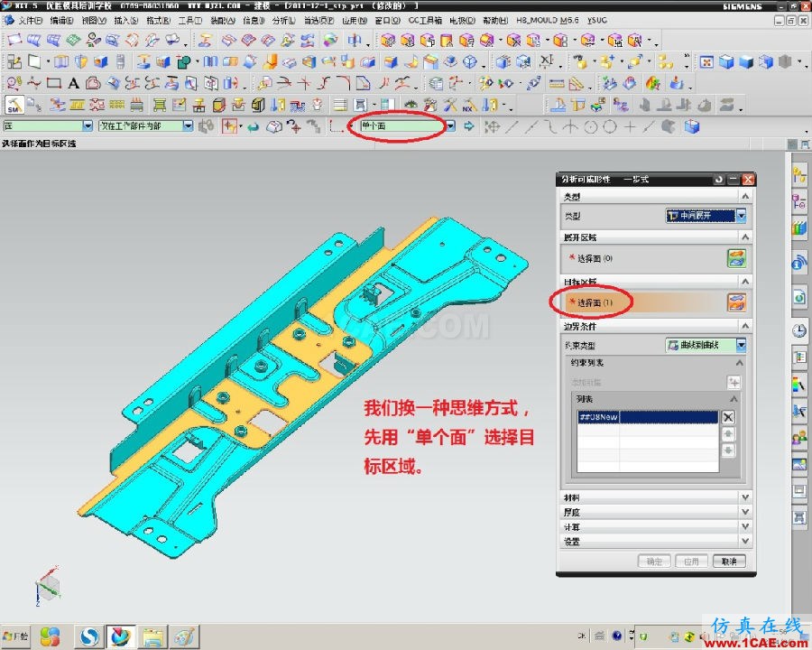The width and height of the screenshot is (812, 650).
Task: Click the list move-down arrow button
Action: point(727,450)
